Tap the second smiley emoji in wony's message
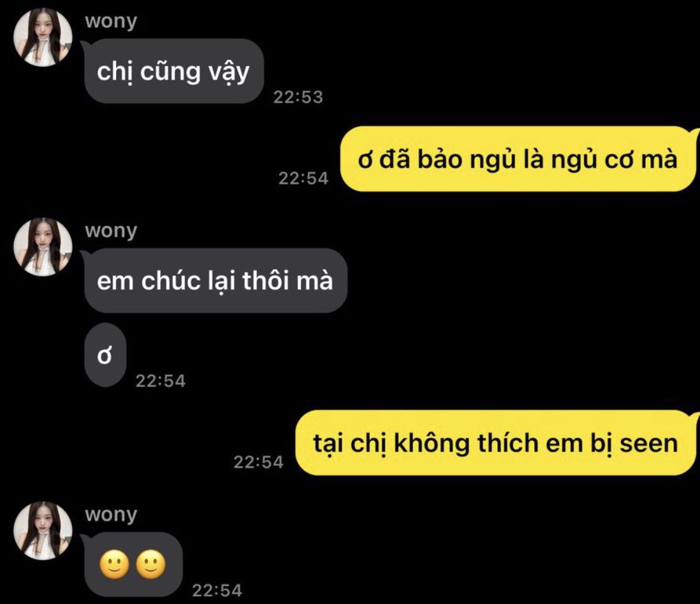This screenshot has height=604, width=700. (x=150, y=564)
